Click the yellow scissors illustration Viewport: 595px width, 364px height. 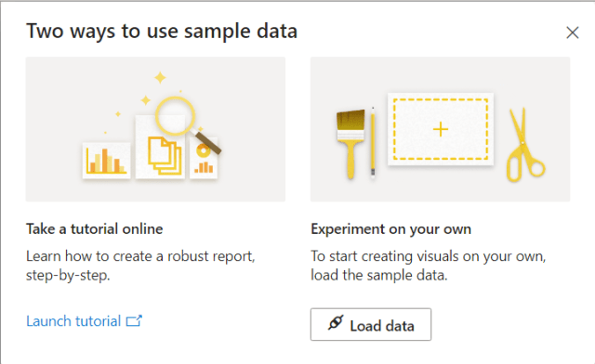tap(525, 145)
